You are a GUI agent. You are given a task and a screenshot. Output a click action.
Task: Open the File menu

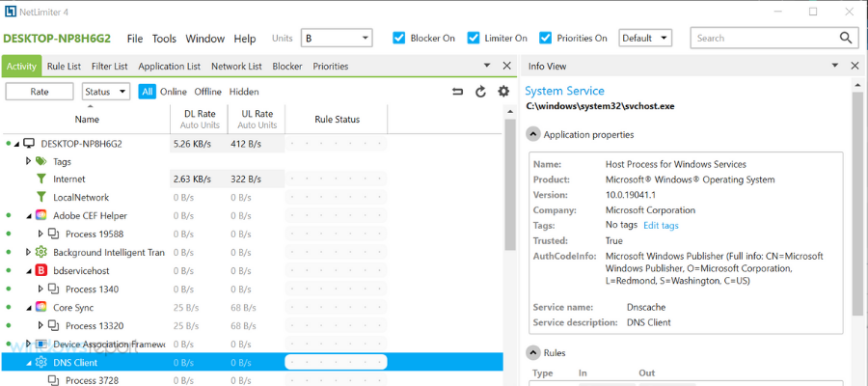click(x=134, y=39)
